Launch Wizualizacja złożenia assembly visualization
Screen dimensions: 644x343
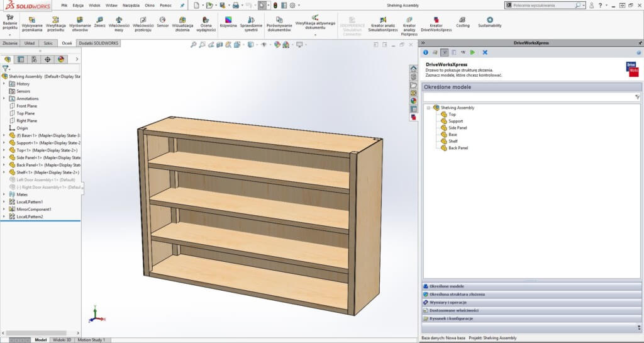[x=182, y=25]
